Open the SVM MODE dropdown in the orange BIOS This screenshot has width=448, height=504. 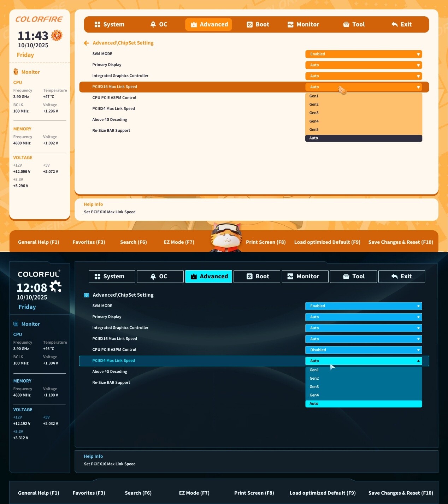point(363,54)
